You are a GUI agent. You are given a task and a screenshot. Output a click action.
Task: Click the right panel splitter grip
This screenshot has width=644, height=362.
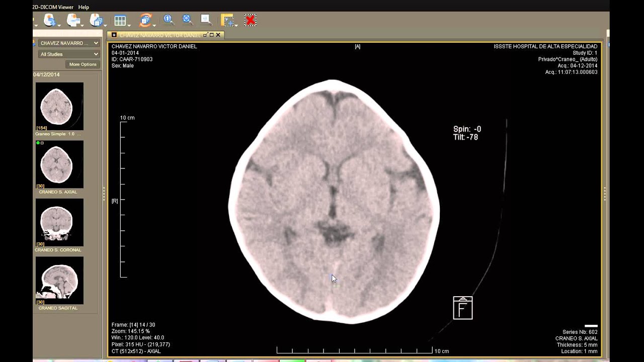point(605,194)
